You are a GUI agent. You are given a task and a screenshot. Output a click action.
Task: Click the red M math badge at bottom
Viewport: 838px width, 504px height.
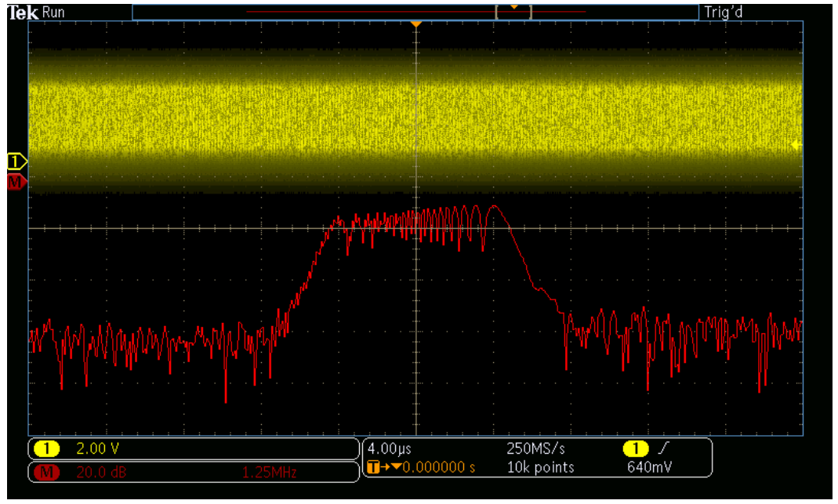coord(48,473)
